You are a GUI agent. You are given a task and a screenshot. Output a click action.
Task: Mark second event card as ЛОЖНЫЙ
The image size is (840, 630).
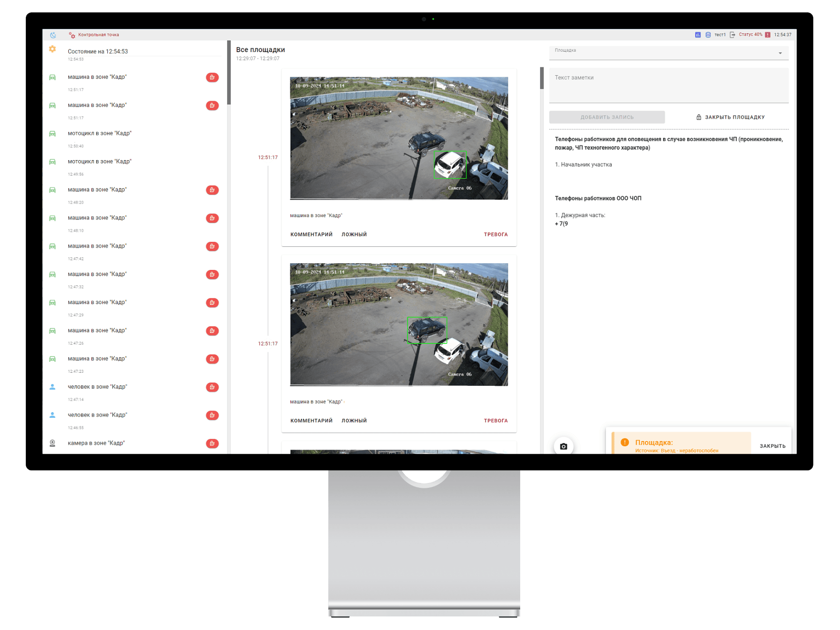354,420
